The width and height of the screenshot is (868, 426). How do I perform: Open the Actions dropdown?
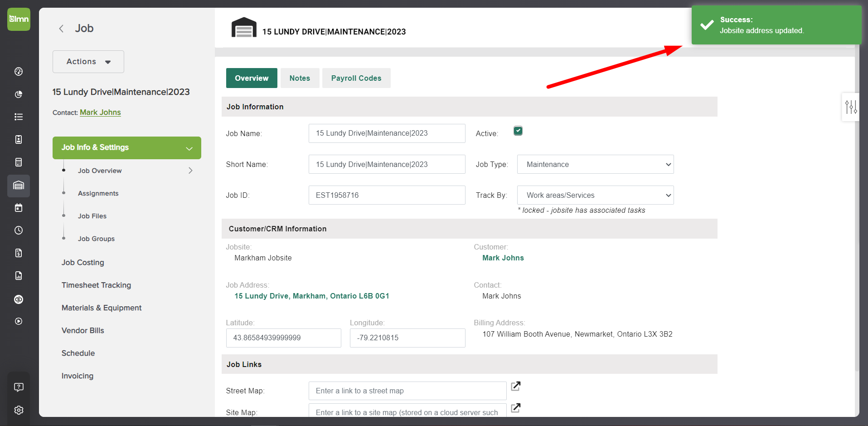88,62
